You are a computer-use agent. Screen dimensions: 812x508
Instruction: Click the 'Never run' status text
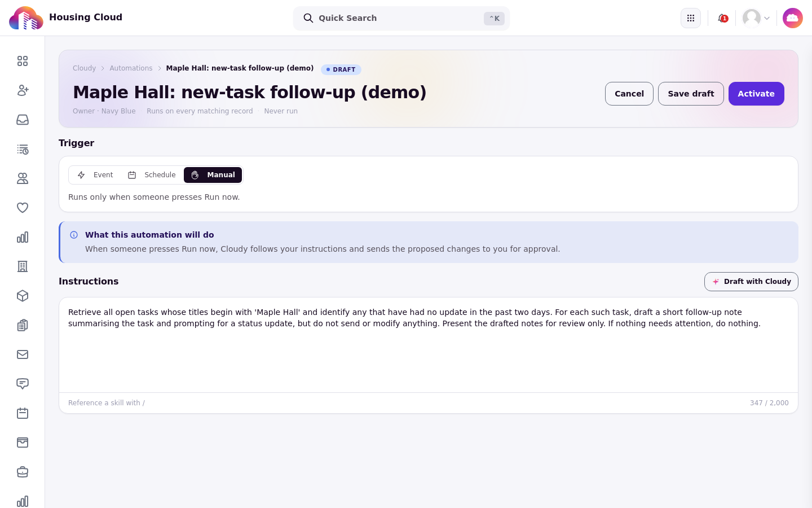[x=281, y=111]
